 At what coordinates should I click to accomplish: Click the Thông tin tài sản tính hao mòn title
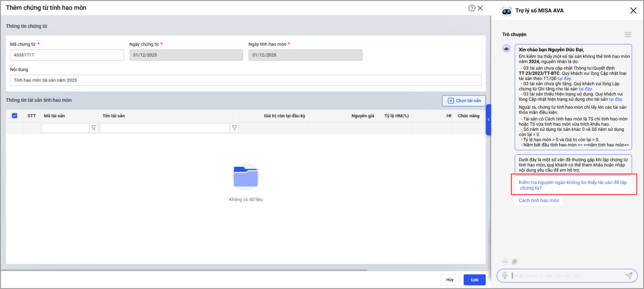pos(39,100)
